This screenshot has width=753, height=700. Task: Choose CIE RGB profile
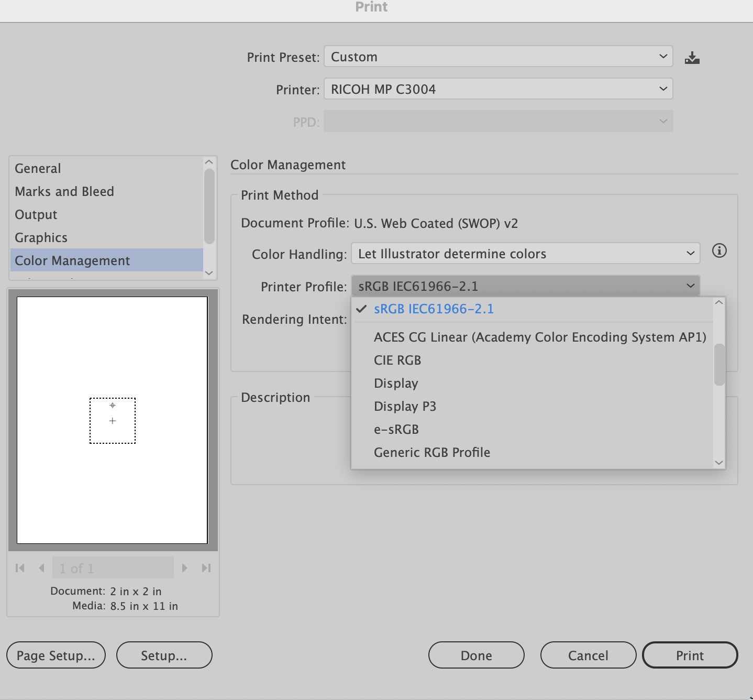tap(532, 360)
